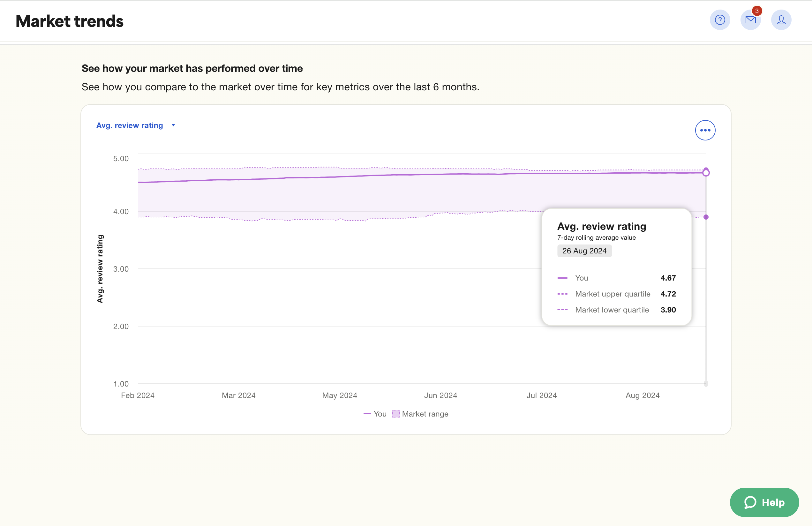This screenshot has width=812, height=526.
Task: Open the Avg. review rating metric dropdown
Action: (130, 125)
